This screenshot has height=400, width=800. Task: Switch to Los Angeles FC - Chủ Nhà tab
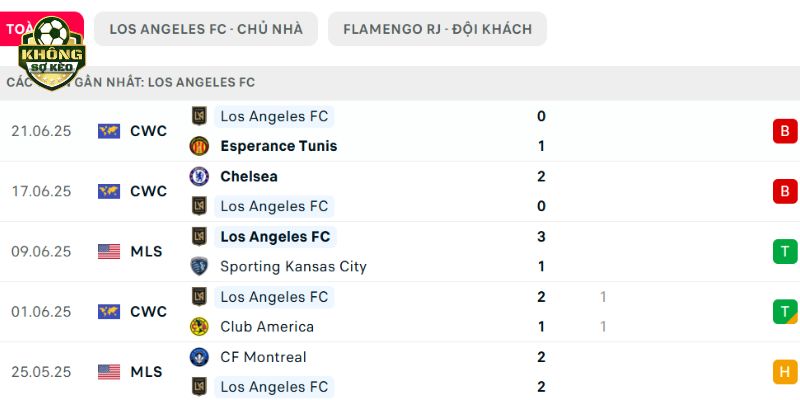(206, 29)
